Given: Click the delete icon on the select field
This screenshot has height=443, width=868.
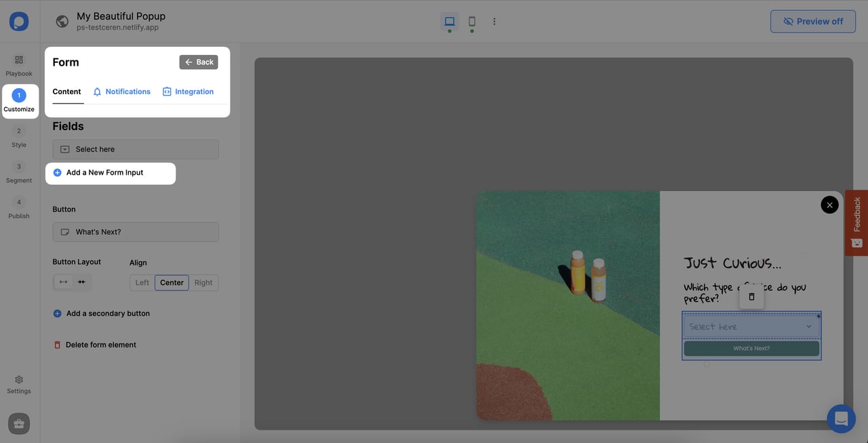Looking at the screenshot, I should coord(751,296).
